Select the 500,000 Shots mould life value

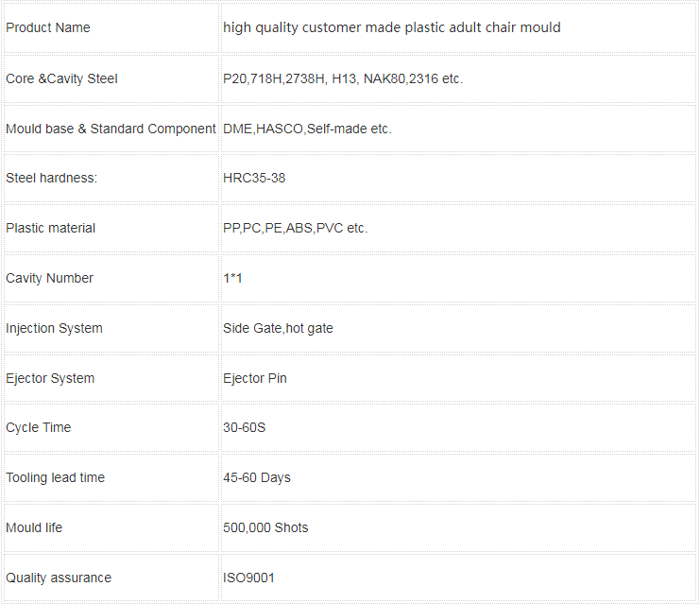[265, 527]
